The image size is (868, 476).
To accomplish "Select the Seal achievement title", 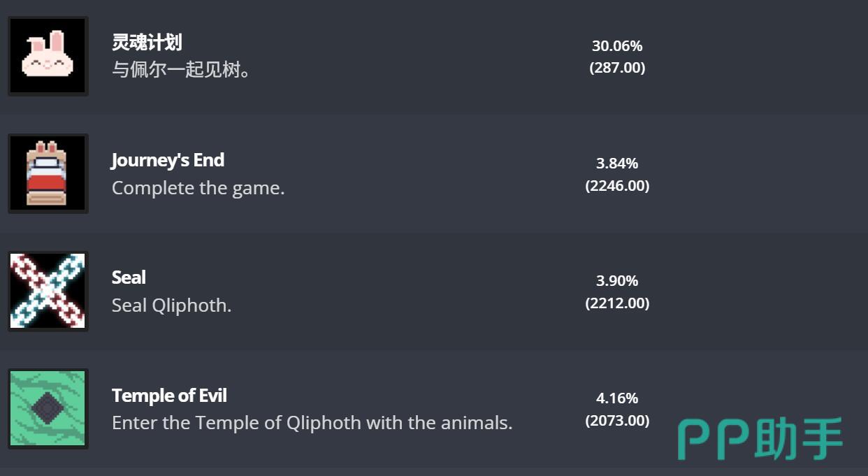I will click(x=129, y=277).
